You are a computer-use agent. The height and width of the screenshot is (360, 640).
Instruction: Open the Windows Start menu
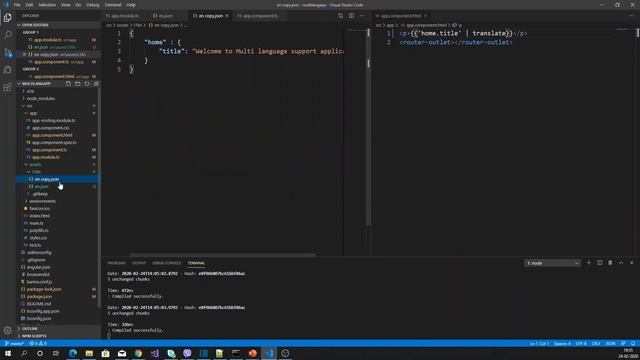8,353
